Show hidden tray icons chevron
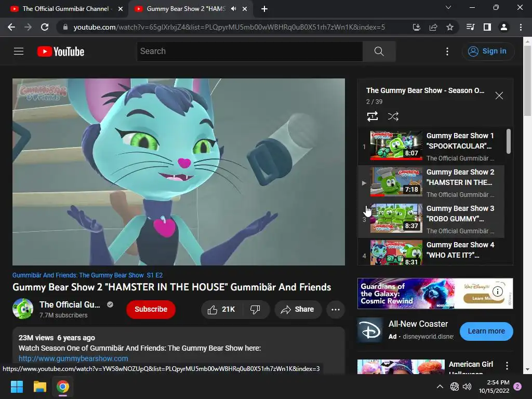Image resolution: width=532 pixels, height=399 pixels. click(x=440, y=387)
